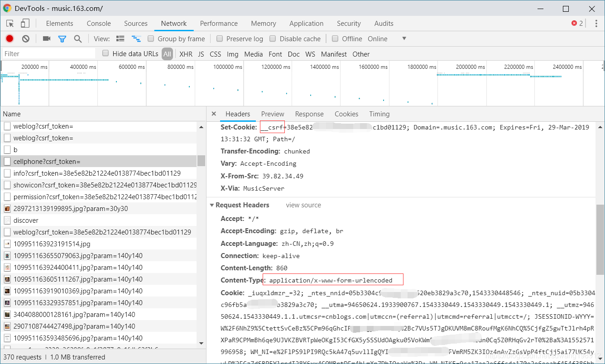Go to the Application tab
This screenshot has width=605, height=364.
pyautogui.click(x=307, y=24)
